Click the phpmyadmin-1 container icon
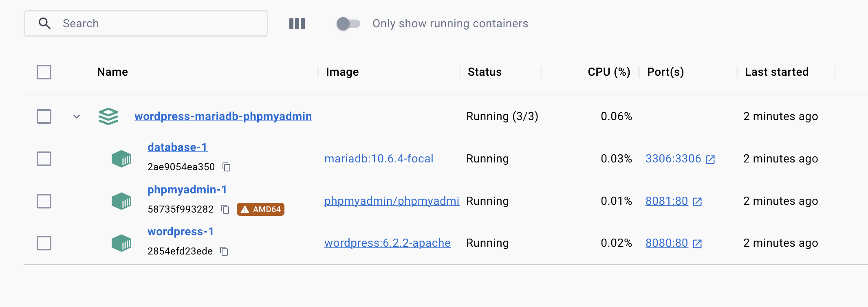The height and width of the screenshot is (307, 868). click(x=121, y=201)
